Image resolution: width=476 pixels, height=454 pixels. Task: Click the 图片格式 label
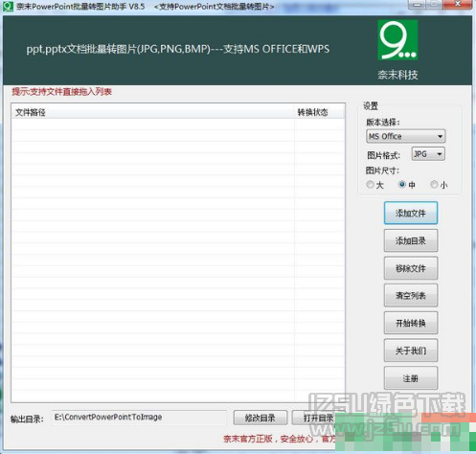(383, 155)
